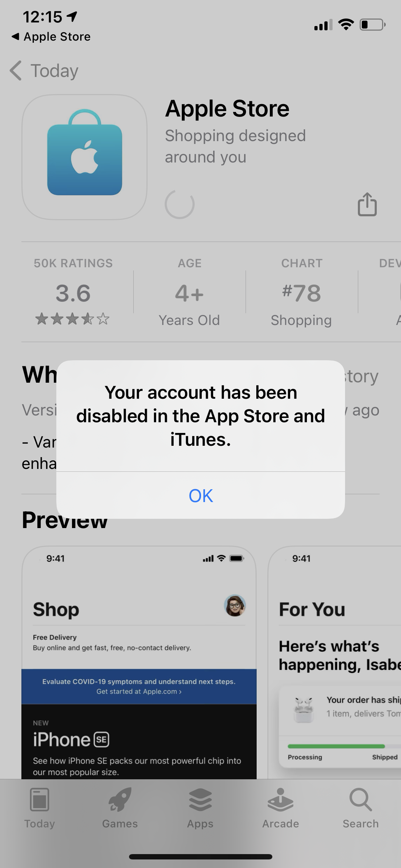Go back to the Today page
This screenshot has width=401, height=868.
(44, 71)
